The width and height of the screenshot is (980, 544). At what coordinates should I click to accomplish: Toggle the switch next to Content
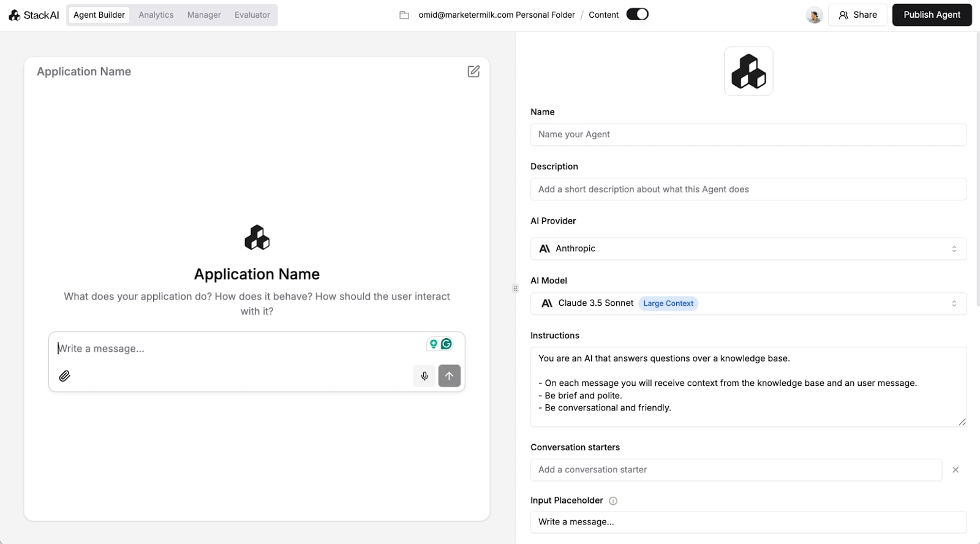[x=638, y=14]
